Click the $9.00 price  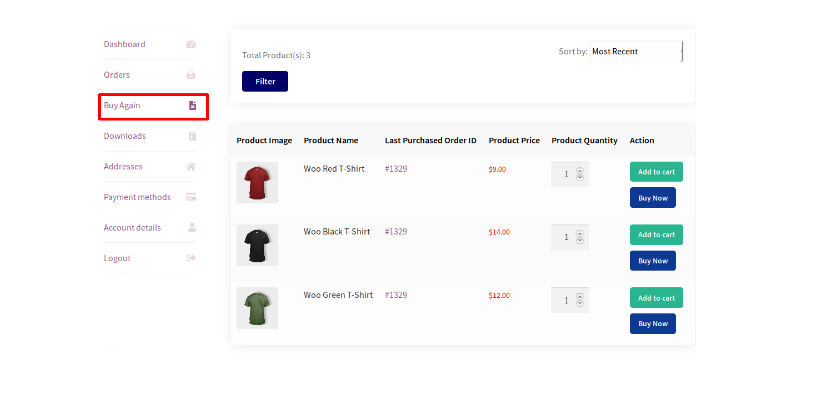[497, 169]
